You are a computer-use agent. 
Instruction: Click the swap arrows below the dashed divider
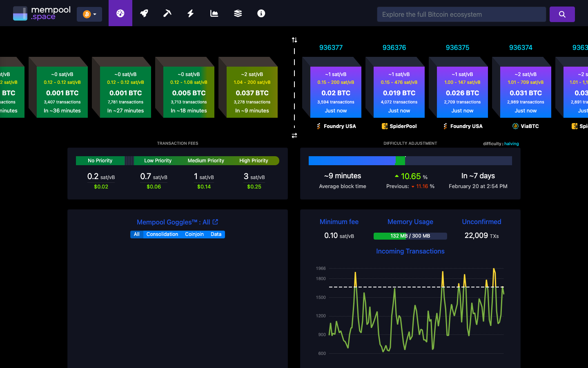pyautogui.click(x=294, y=135)
